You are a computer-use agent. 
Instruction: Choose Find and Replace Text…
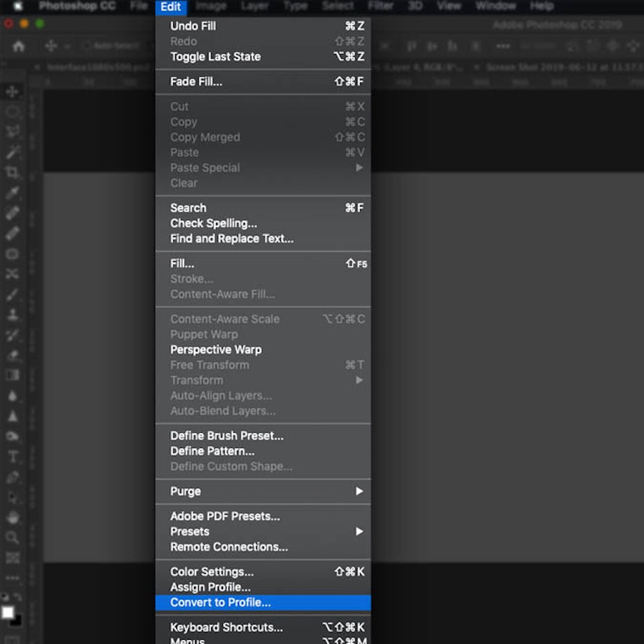pos(263,239)
